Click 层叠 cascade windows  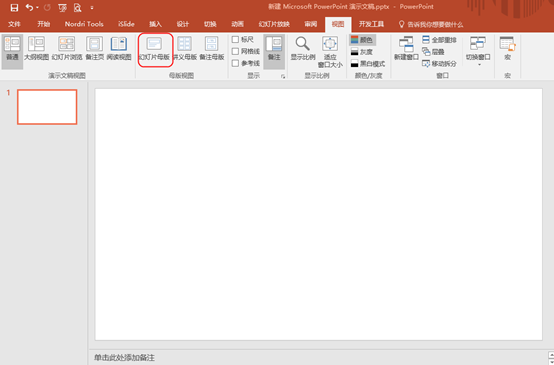[x=433, y=52]
